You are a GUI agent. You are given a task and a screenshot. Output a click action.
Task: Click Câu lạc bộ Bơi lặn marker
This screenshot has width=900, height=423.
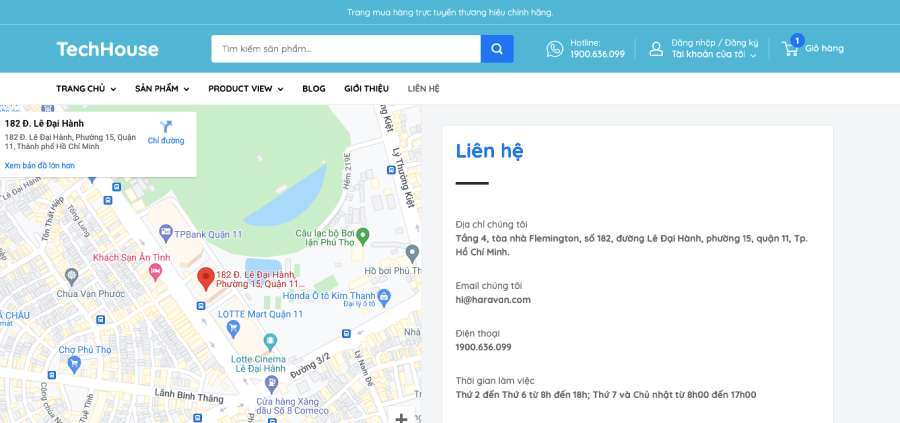pos(362,235)
